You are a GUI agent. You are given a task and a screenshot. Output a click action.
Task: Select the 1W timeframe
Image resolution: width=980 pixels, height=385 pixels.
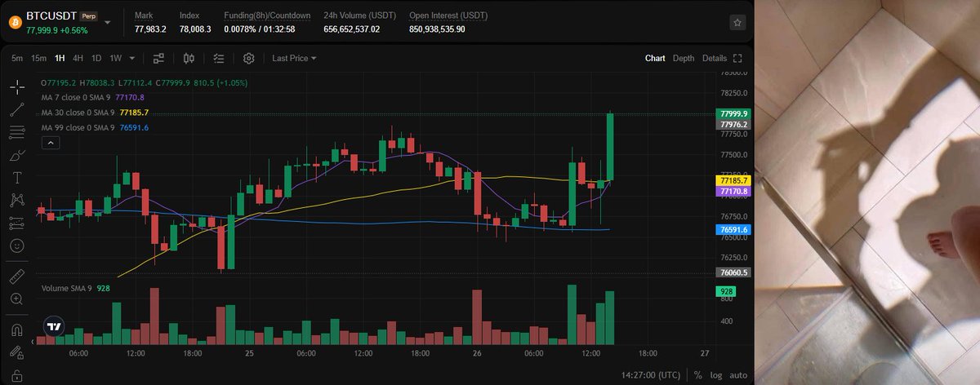115,59
